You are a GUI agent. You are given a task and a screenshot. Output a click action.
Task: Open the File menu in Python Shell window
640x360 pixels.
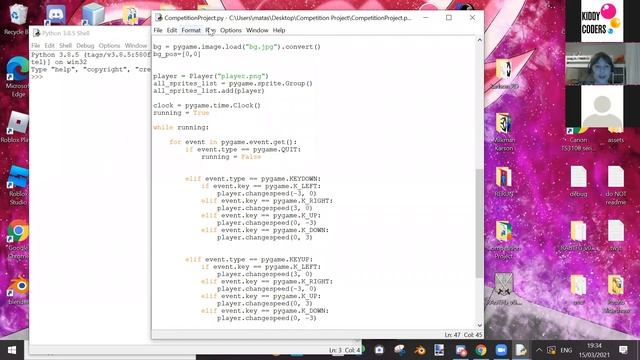point(36,45)
